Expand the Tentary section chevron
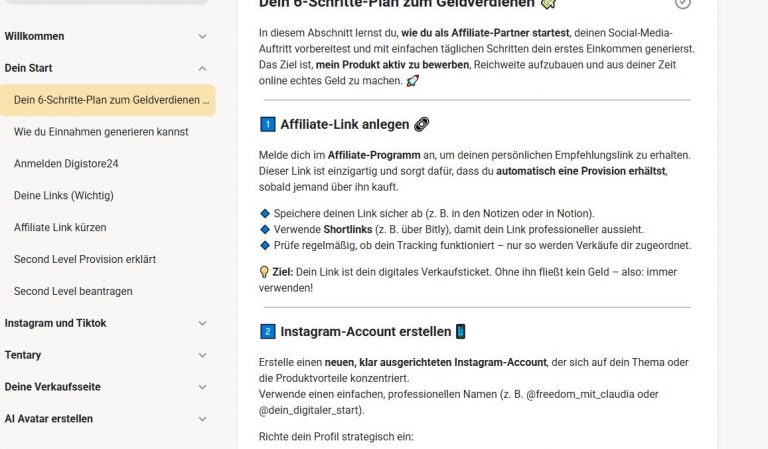 pos(203,356)
